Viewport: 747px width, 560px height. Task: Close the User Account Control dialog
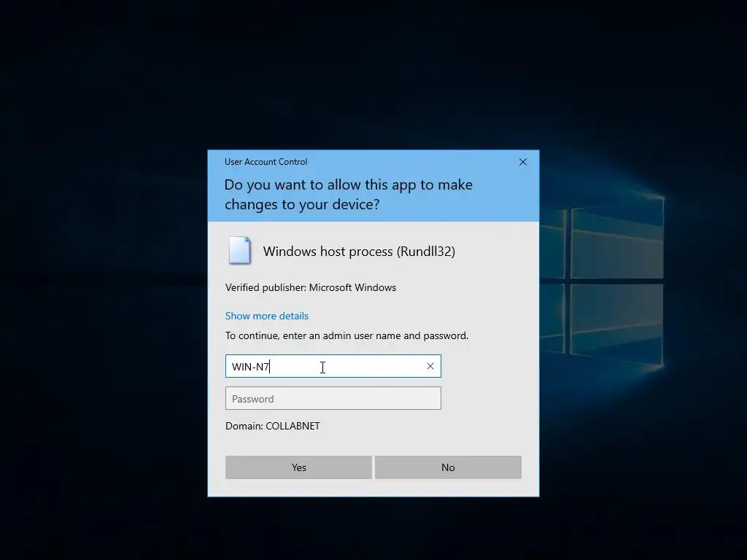(522, 162)
